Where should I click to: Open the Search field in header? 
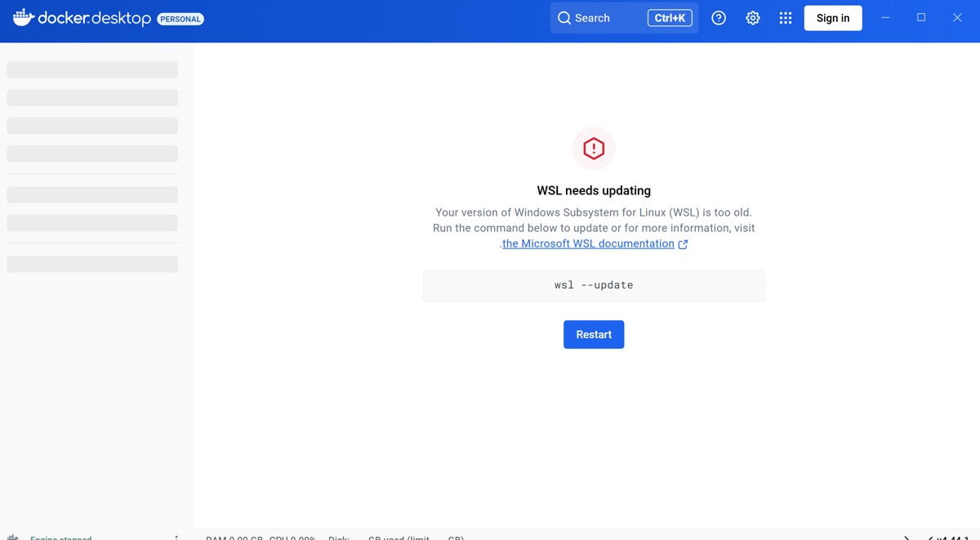pos(624,18)
